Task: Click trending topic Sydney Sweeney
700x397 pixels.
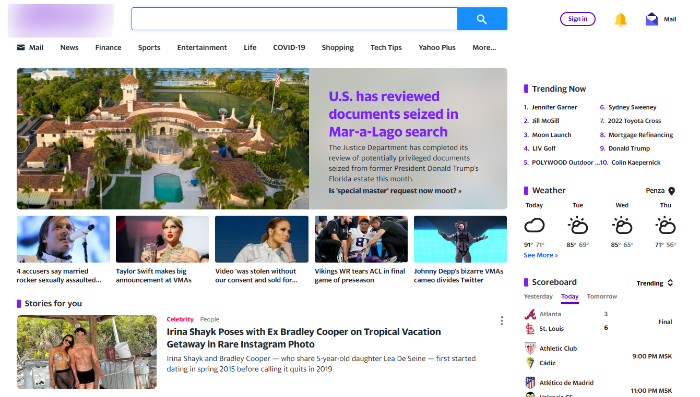Action: click(x=632, y=107)
